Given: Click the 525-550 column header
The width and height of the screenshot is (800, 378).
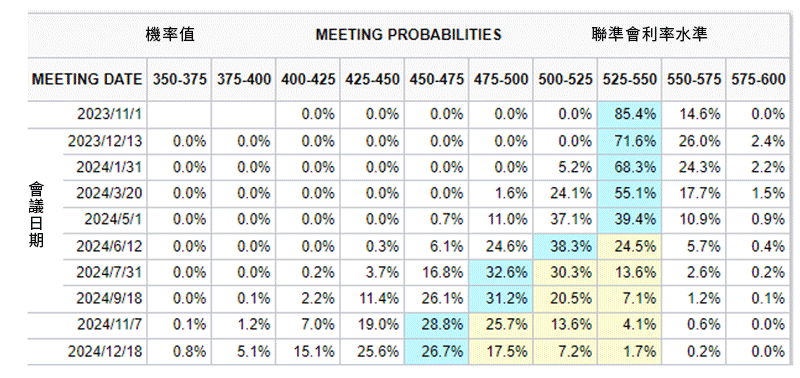Looking at the screenshot, I should pyautogui.click(x=629, y=80).
